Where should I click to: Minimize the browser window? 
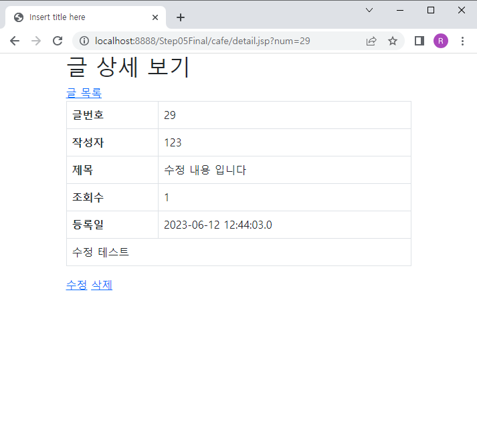point(400,10)
